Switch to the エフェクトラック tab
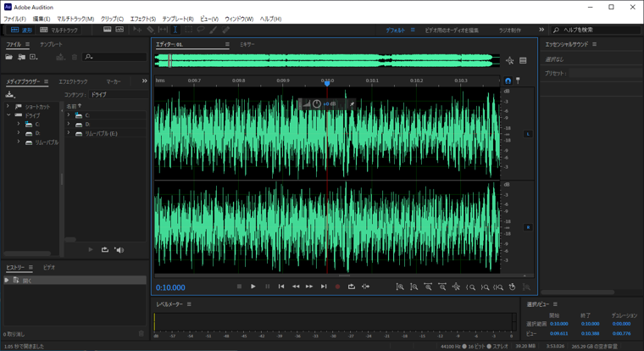644x351 pixels. (73, 81)
